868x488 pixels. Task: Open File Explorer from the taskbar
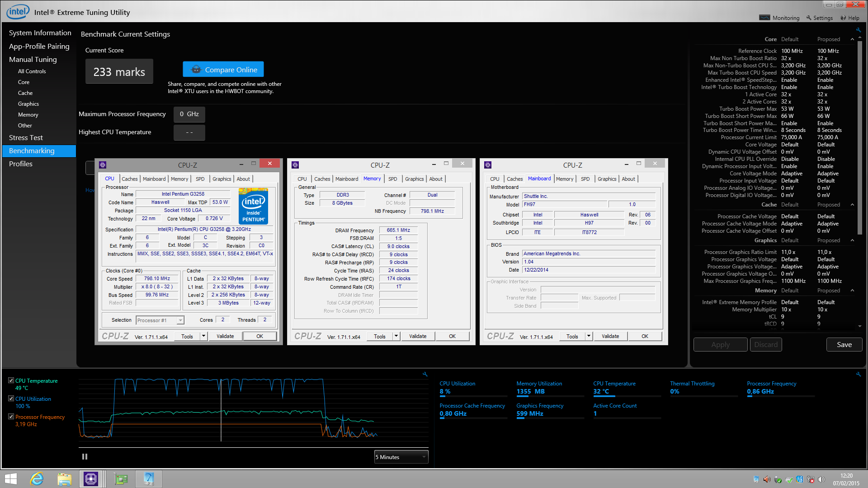[64, 479]
